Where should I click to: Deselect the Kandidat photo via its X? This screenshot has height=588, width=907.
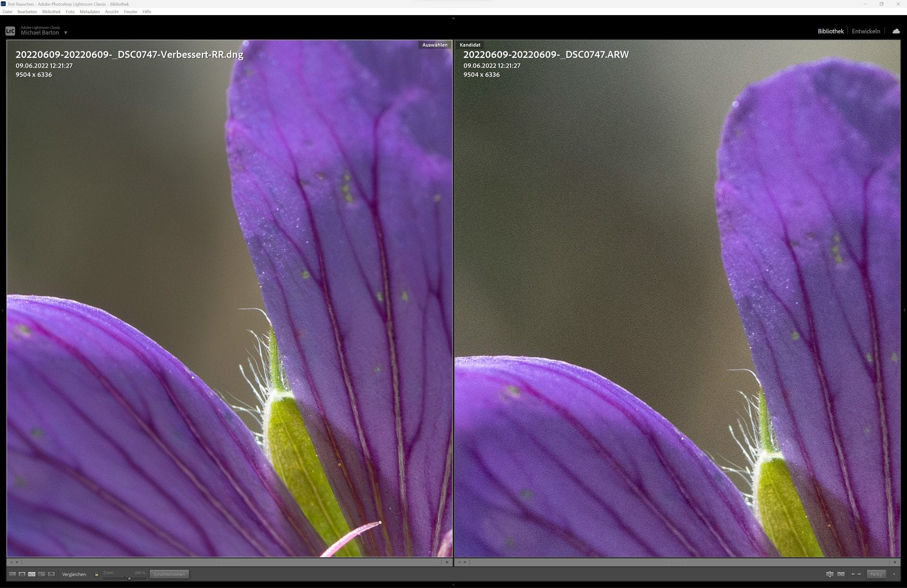click(894, 562)
